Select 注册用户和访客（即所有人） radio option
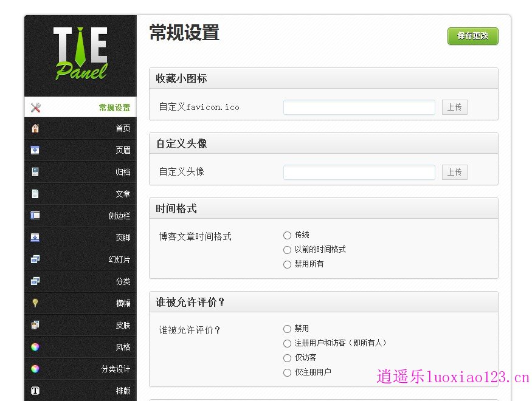This screenshot has height=401, width=532. point(287,343)
